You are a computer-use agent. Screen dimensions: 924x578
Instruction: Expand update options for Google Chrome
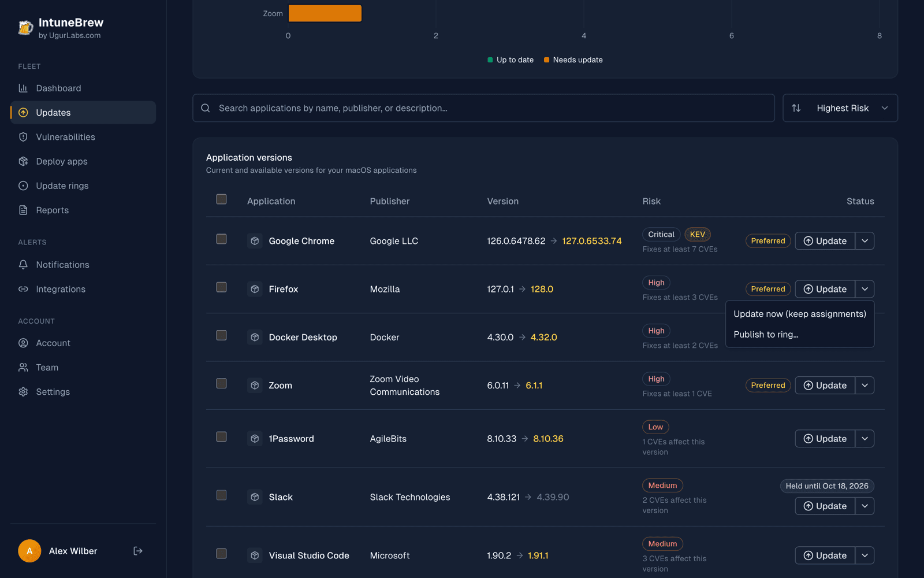click(865, 241)
